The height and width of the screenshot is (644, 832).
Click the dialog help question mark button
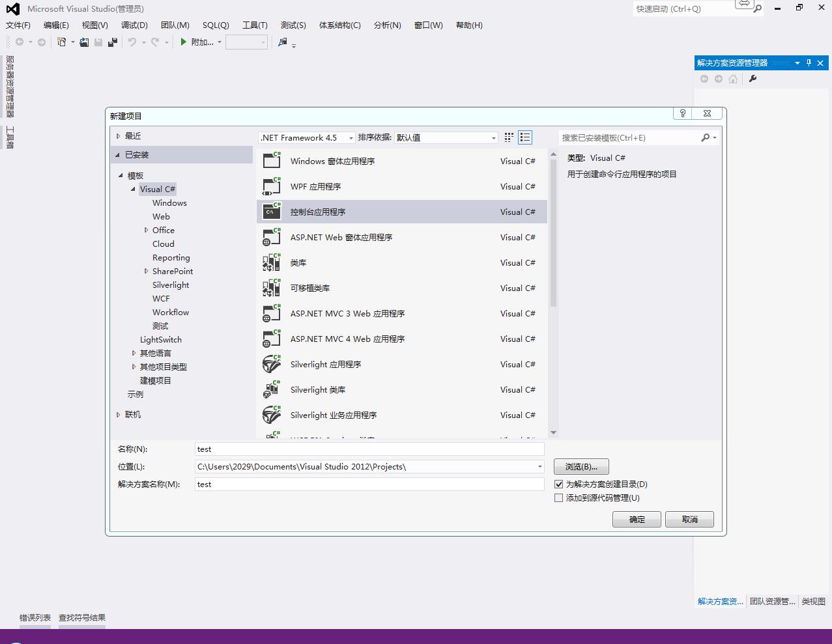tap(682, 113)
